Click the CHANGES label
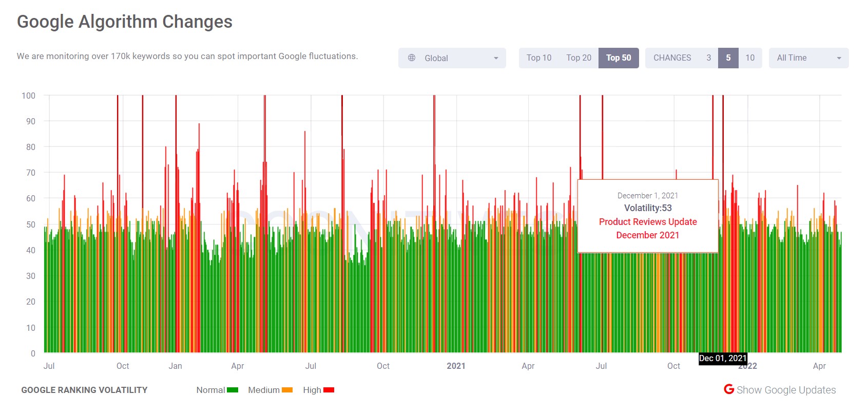 672,58
